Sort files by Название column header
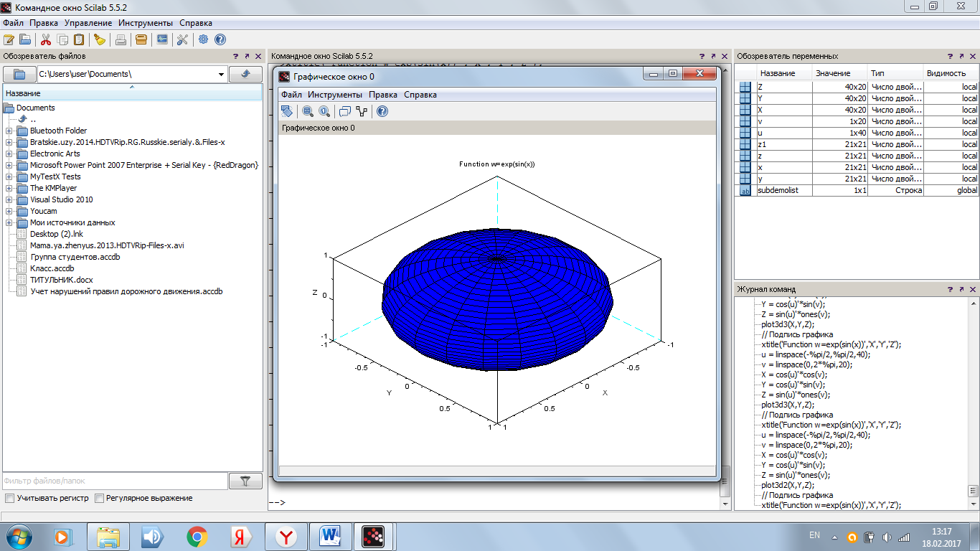980x551 pixels. 133,93
